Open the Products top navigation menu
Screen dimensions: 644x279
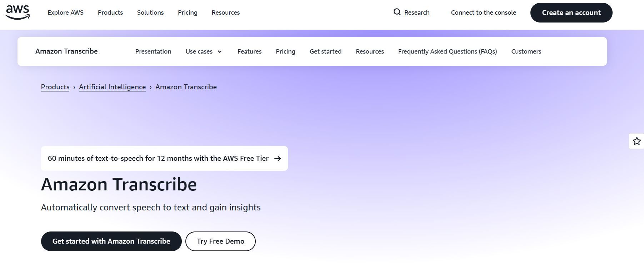click(x=110, y=13)
